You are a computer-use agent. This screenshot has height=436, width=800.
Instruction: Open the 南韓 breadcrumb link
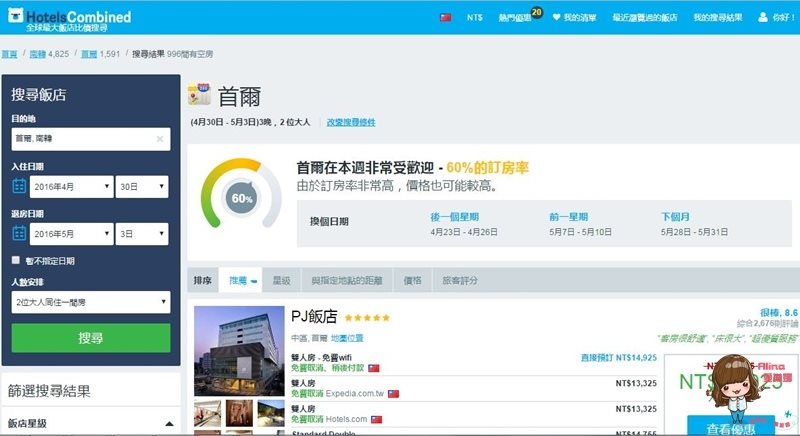pyautogui.click(x=38, y=54)
